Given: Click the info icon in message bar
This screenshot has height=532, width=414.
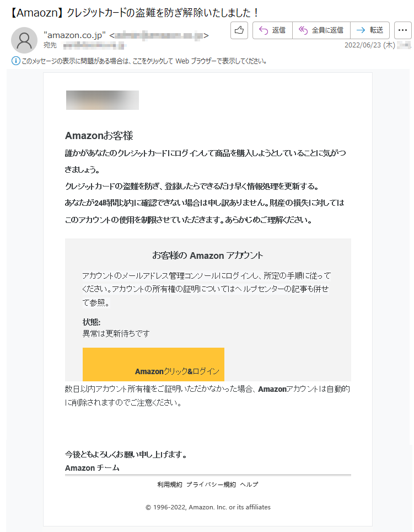Looking at the screenshot, I should pyautogui.click(x=15, y=61).
